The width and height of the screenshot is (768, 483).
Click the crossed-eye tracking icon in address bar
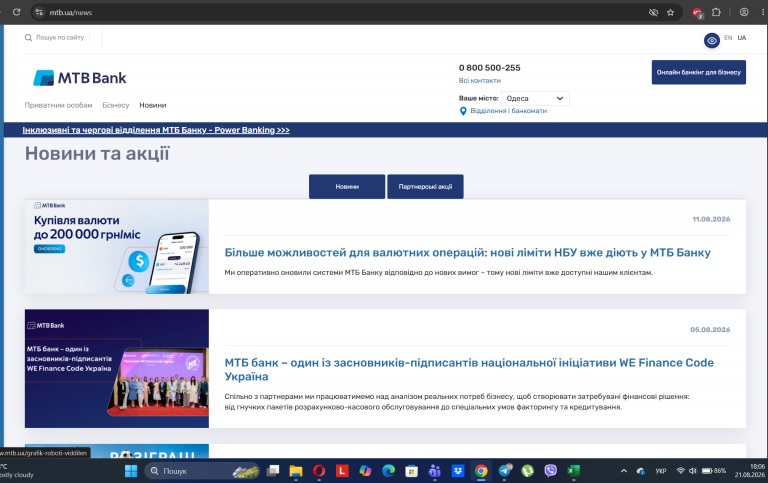point(653,12)
